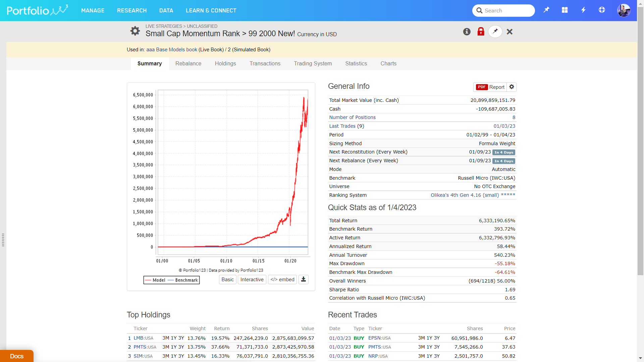The width and height of the screenshot is (644, 362).
Task: Click the Total Return value 6,333,190.65%
Action: [497, 221]
